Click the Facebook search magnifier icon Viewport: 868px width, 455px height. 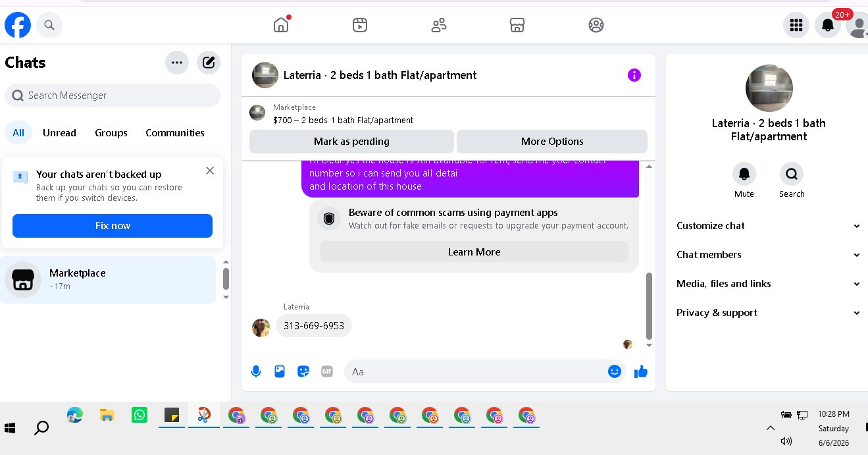(49, 26)
